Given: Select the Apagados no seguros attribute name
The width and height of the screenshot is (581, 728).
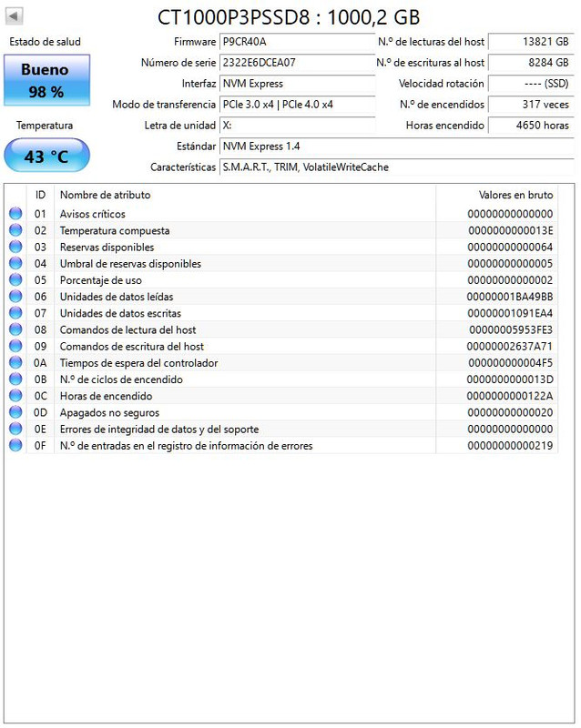Looking at the screenshot, I should coord(109,413).
